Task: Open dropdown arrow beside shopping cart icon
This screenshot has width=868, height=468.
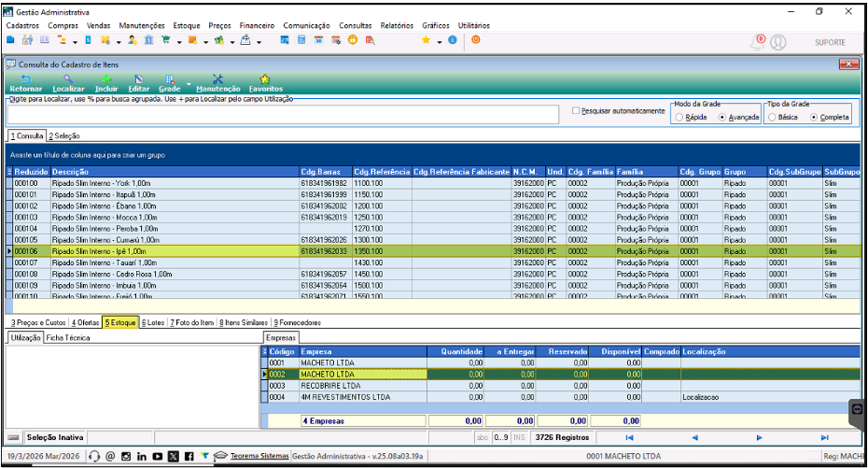Action: [x=179, y=42]
